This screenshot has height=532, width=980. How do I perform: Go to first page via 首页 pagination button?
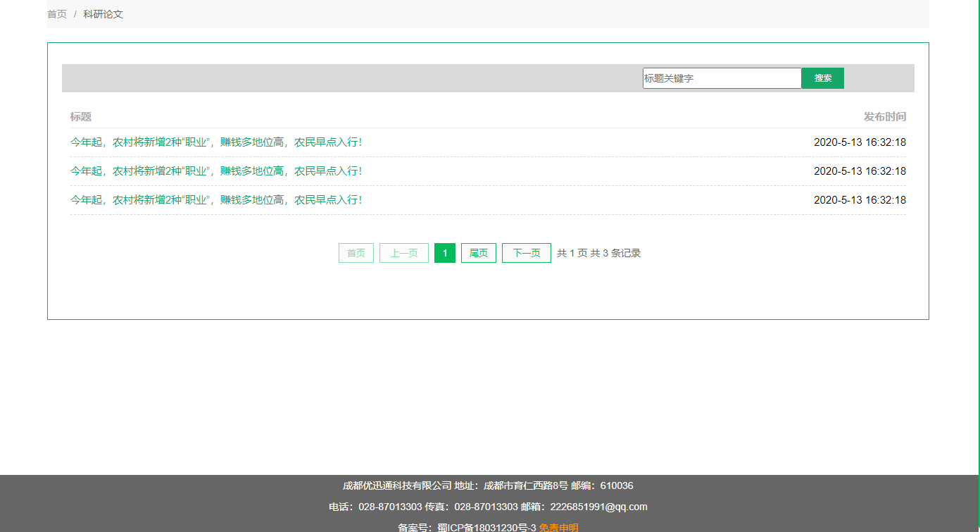(356, 253)
